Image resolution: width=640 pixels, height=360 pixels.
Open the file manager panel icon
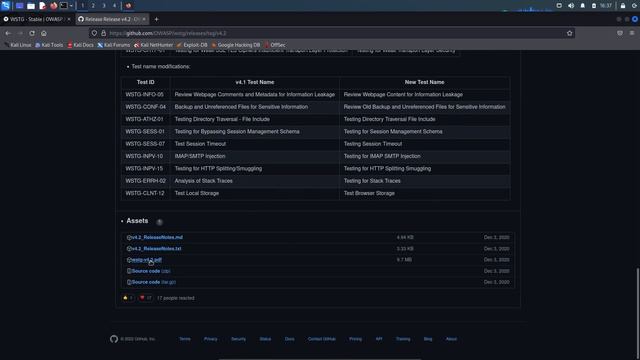coord(31,6)
